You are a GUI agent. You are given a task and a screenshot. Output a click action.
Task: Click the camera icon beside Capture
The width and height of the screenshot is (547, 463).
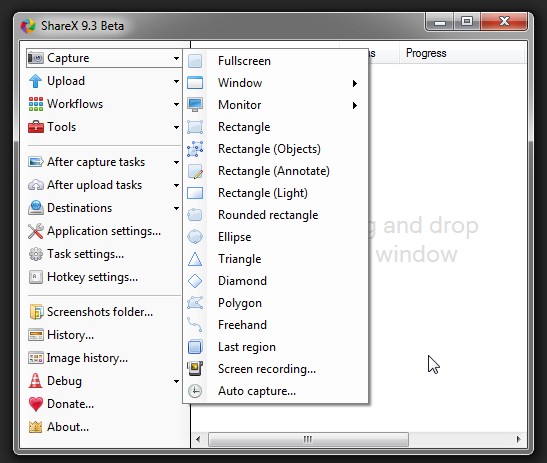point(36,58)
